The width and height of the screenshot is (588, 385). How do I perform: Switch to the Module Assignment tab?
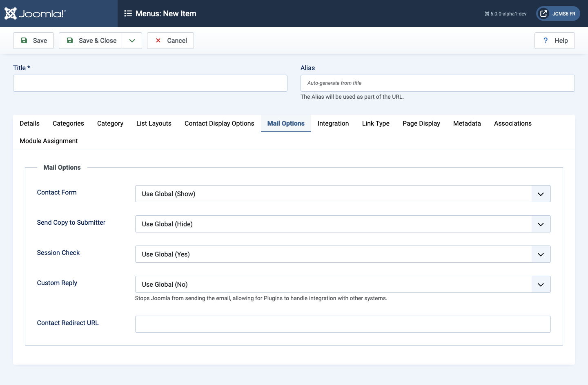point(49,141)
